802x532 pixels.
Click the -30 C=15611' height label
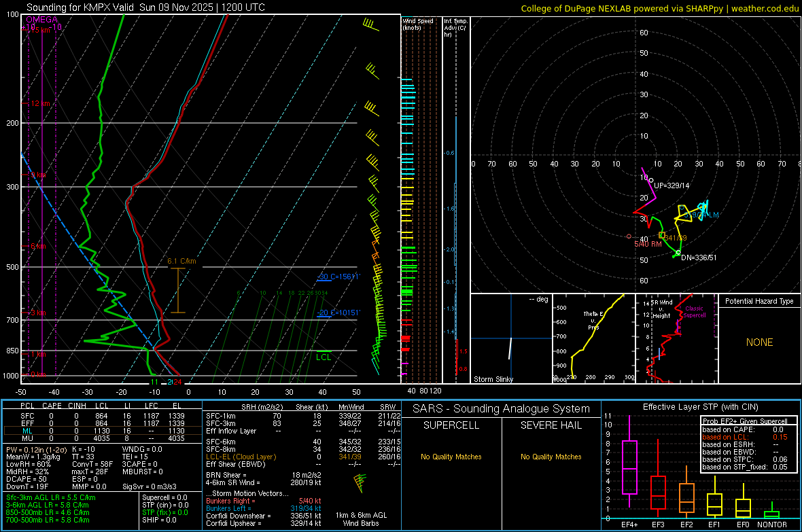tap(338, 277)
